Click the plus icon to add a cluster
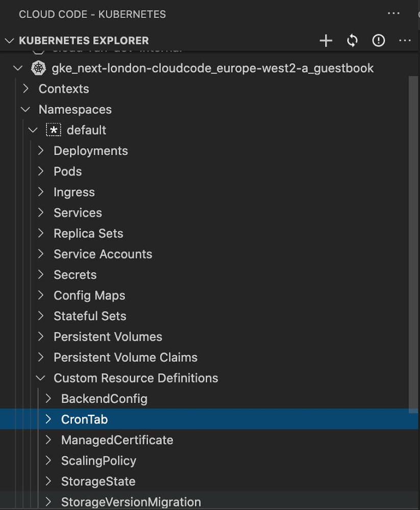Image resolution: width=420 pixels, height=510 pixels. click(326, 41)
